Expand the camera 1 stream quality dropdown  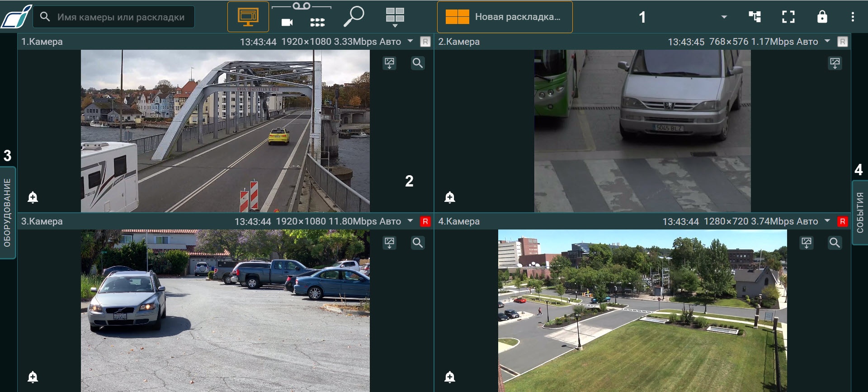[x=410, y=41]
